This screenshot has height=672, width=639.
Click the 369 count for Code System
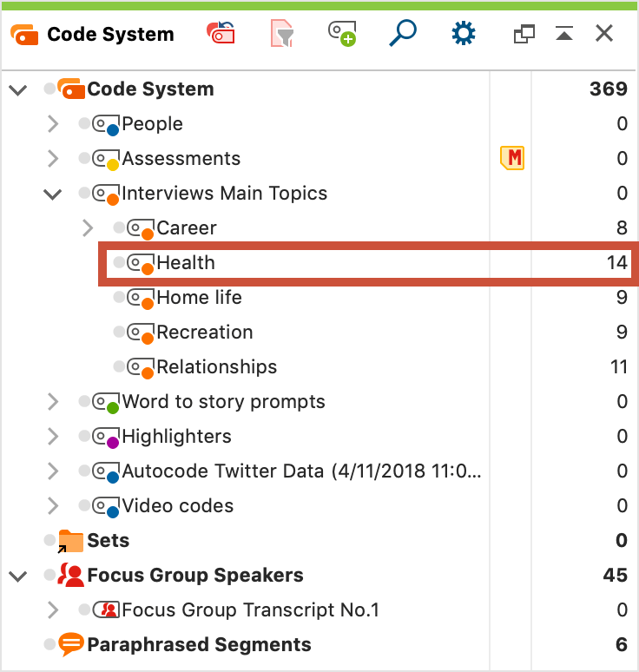pos(608,89)
